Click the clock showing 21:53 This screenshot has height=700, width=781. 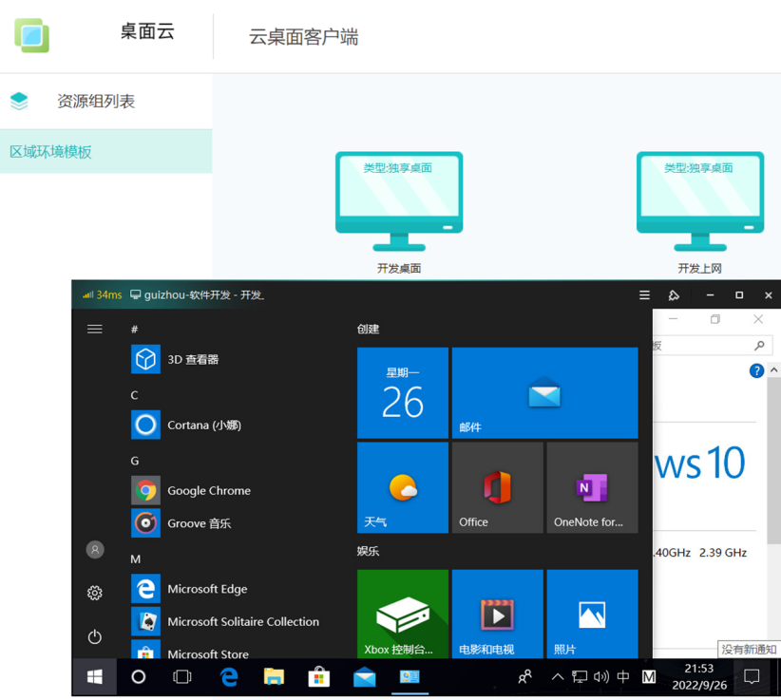point(699,676)
